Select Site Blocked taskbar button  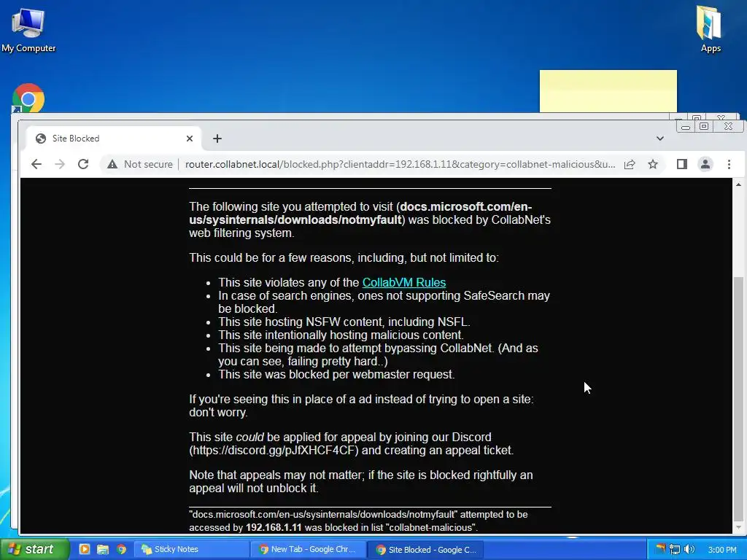coord(425,550)
